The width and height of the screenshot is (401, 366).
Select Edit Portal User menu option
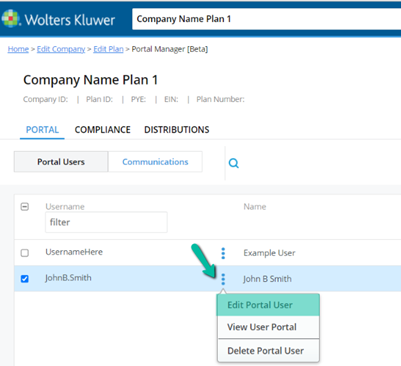click(x=268, y=305)
